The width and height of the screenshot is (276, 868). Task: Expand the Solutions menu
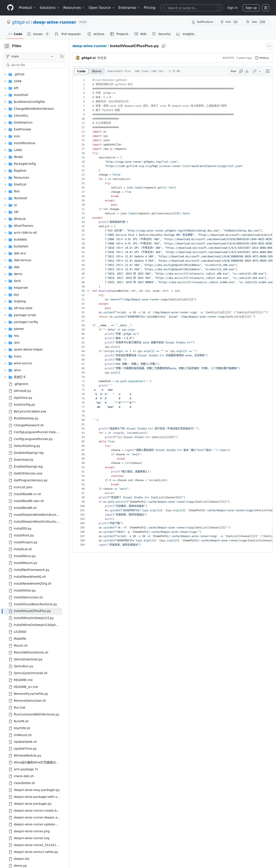tap(49, 7)
